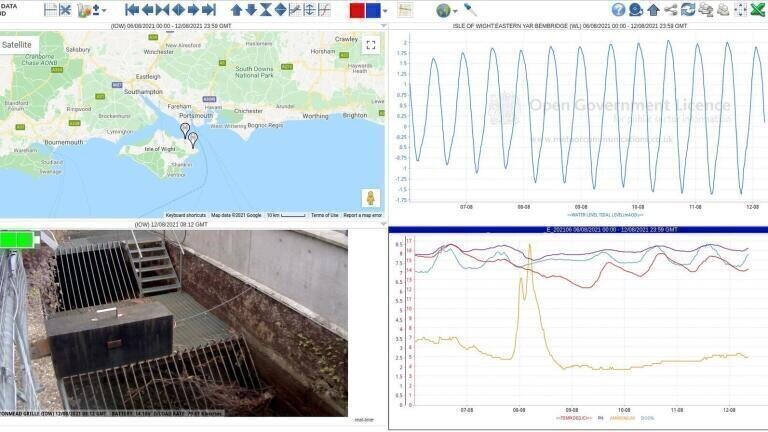768x432 pixels.
Task: Click the dark up-arrow home icon
Action: (653, 10)
